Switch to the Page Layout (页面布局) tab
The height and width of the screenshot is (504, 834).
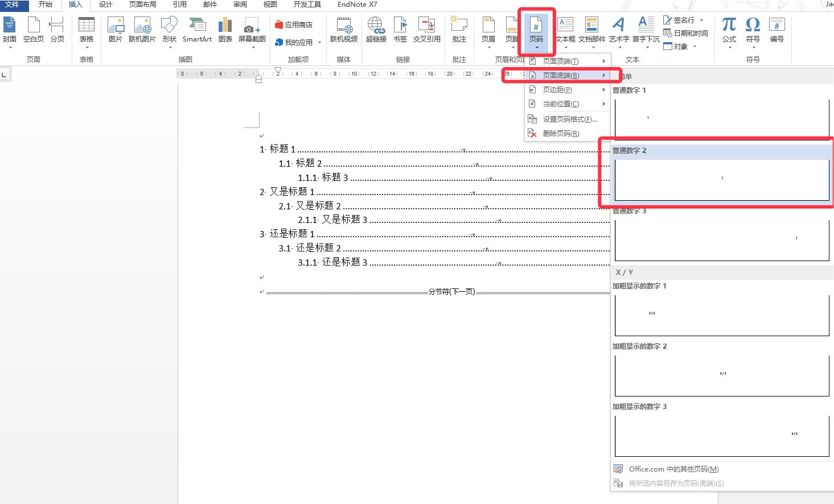(x=142, y=5)
